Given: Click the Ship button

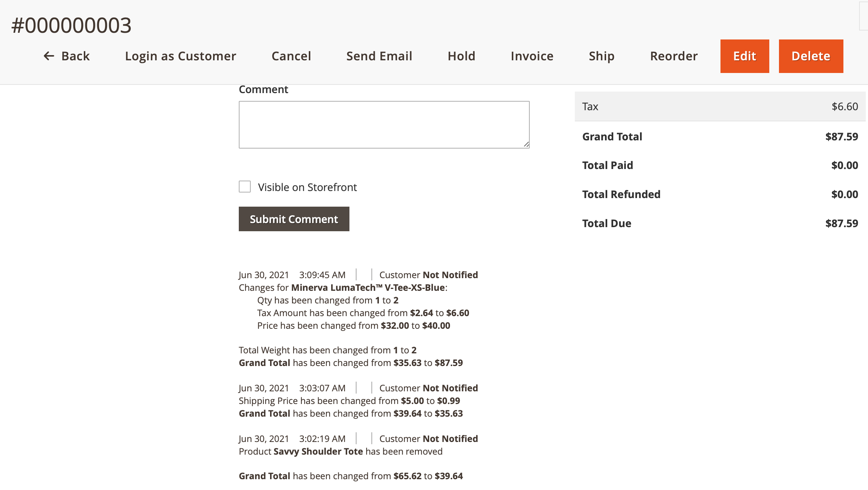Looking at the screenshot, I should (602, 56).
